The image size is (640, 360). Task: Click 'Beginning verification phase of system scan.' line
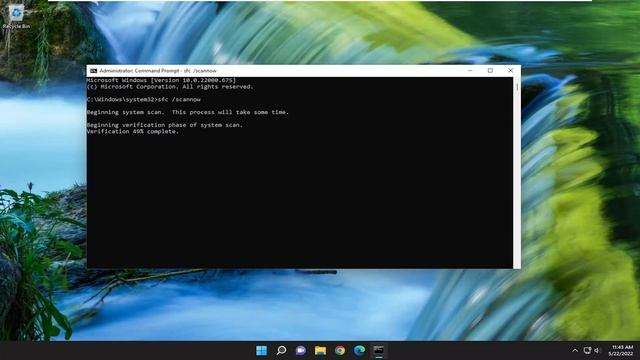[x=164, y=125]
